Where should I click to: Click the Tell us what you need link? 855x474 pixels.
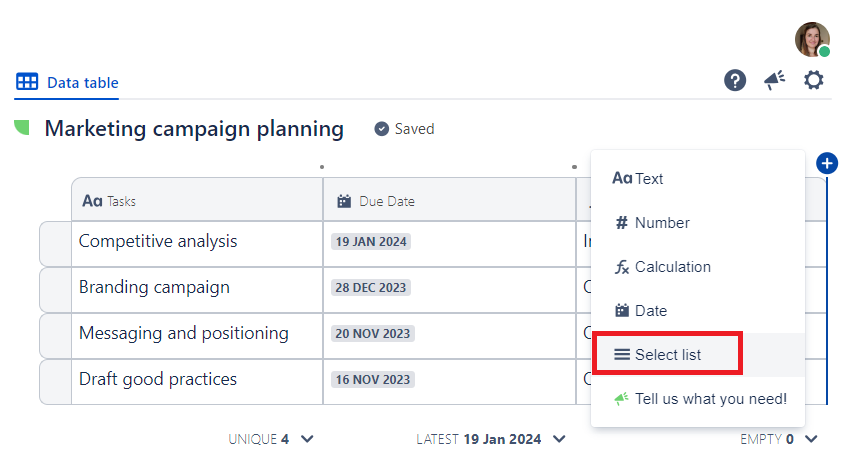point(700,399)
